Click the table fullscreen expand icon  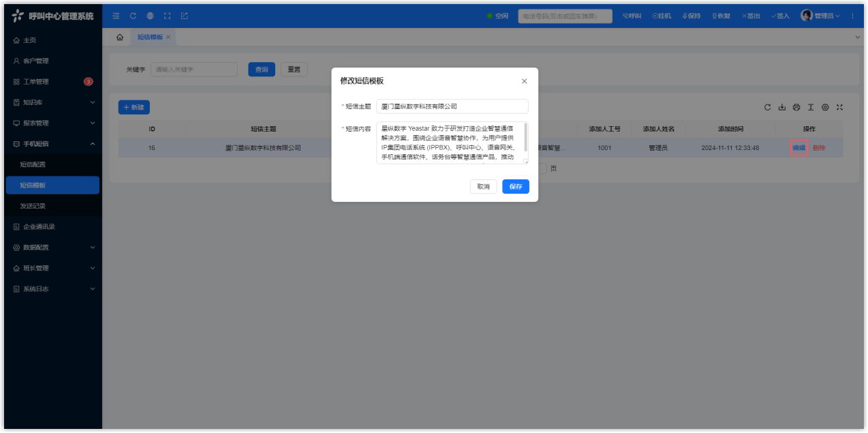[x=839, y=108]
